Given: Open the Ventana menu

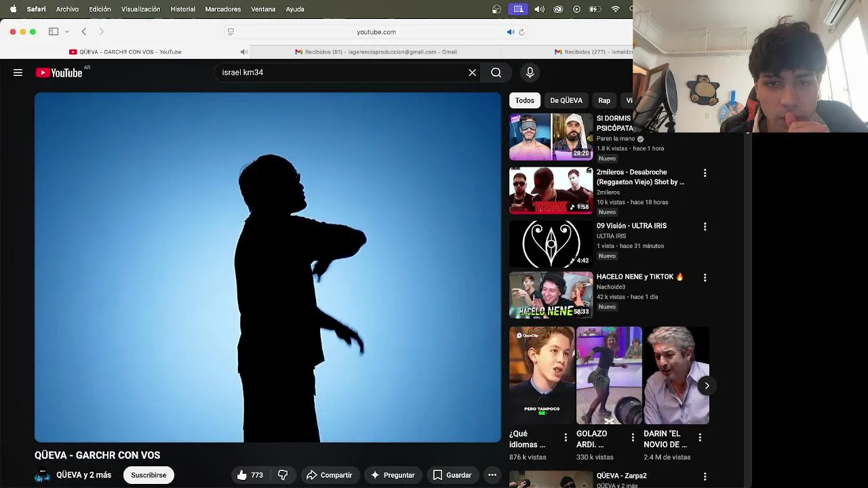Looking at the screenshot, I should point(263,9).
